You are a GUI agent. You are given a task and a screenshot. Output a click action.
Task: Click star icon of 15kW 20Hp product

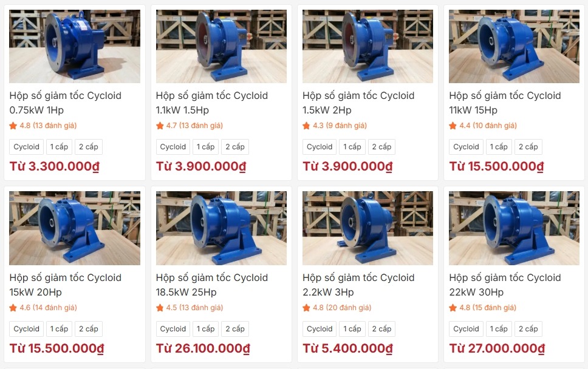coord(13,308)
